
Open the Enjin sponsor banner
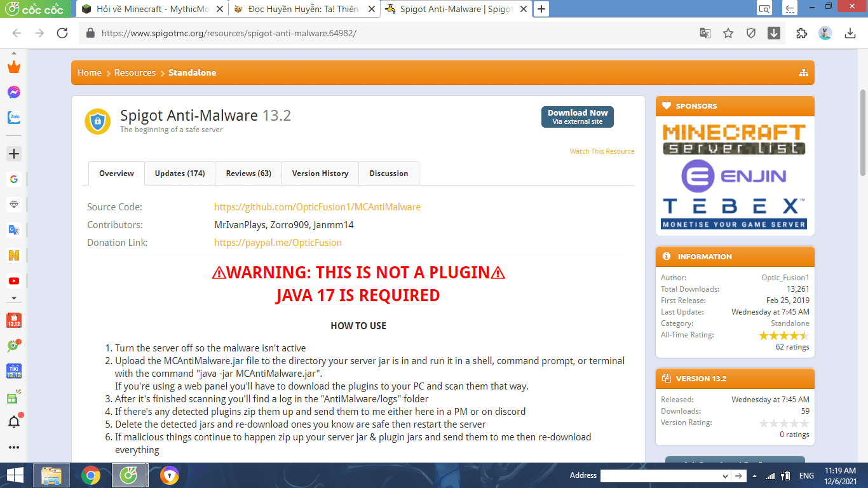pyautogui.click(x=734, y=176)
